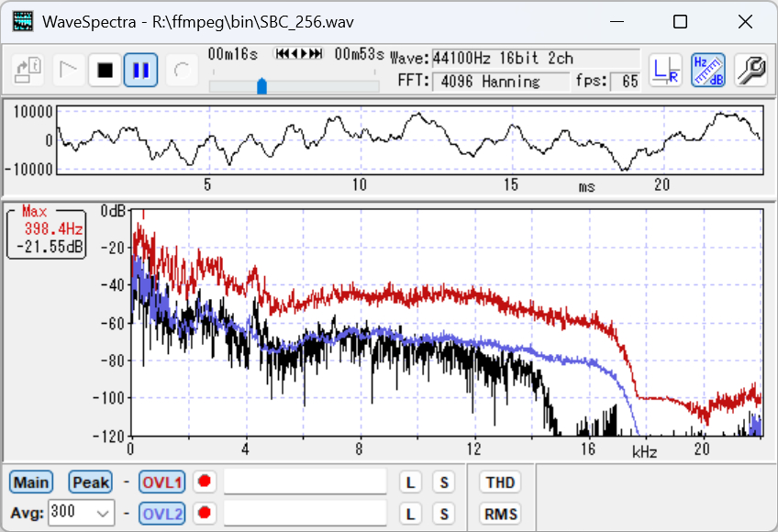Click the fps value 65
Viewport: 778px width, 532px height.
(625, 82)
